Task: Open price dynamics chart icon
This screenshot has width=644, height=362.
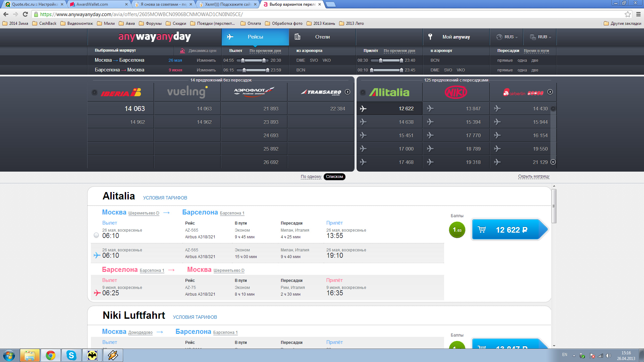Action: coord(182,51)
